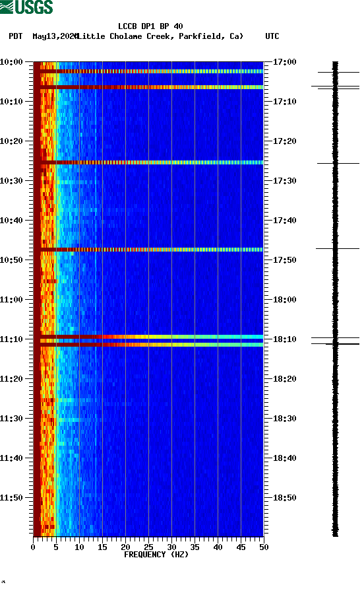Click the 18:20 UTC time label
Screen dimensions: 364x589
point(284,379)
